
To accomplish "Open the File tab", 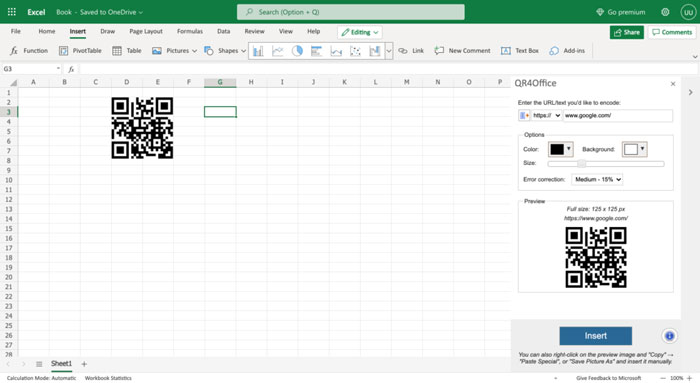I will (16, 31).
